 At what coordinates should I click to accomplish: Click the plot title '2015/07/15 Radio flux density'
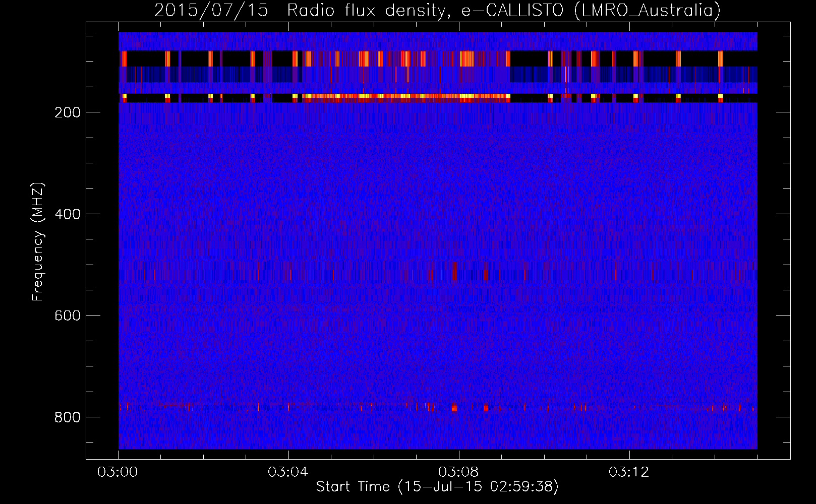coord(303,10)
